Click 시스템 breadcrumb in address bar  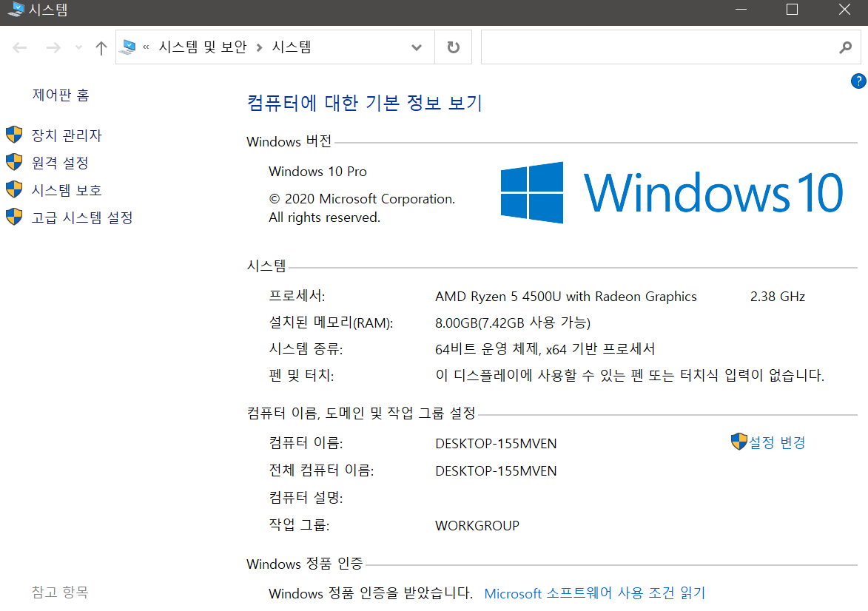tap(292, 47)
